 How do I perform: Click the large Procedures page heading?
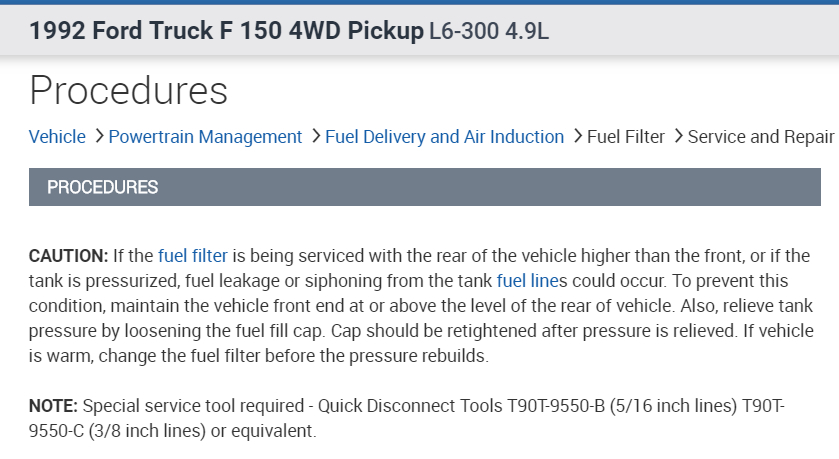(x=129, y=90)
